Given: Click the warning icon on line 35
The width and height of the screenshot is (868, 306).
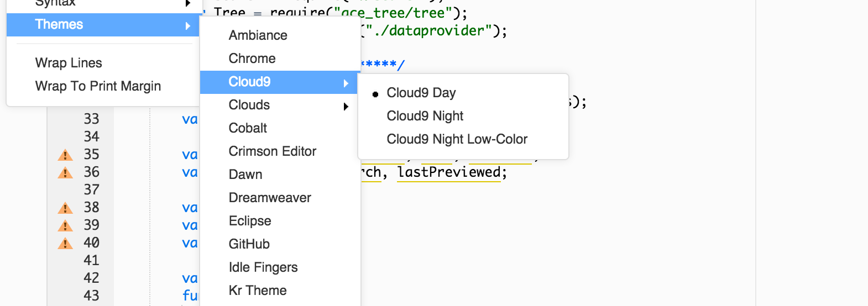Looking at the screenshot, I should (x=65, y=155).
